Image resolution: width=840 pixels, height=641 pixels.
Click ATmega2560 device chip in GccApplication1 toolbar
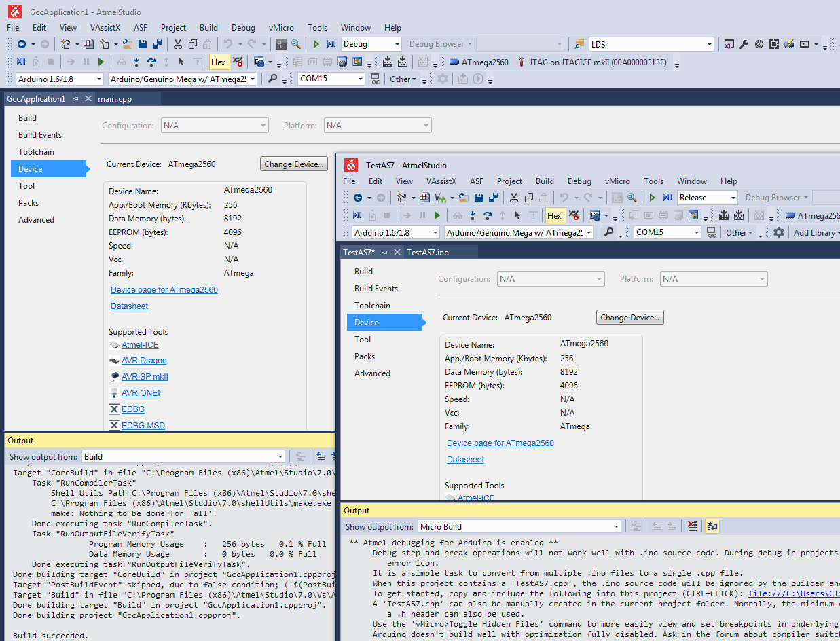point(479,62)
